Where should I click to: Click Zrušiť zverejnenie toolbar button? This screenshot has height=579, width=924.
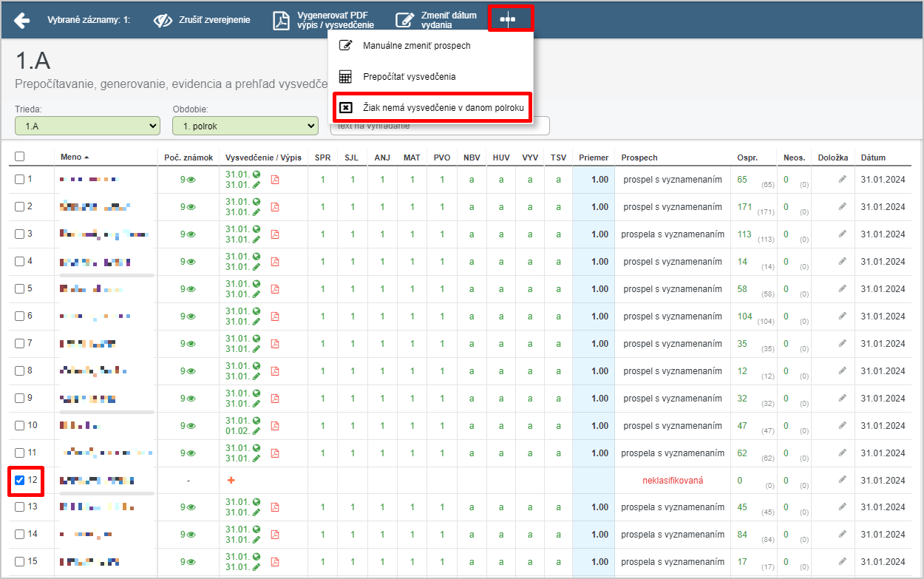[x=202, y=20]
